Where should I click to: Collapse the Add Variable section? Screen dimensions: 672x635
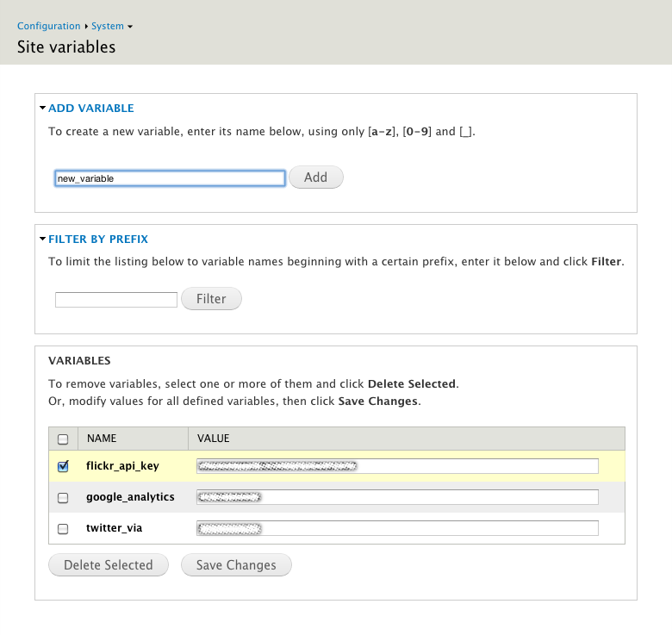[90, 109]
